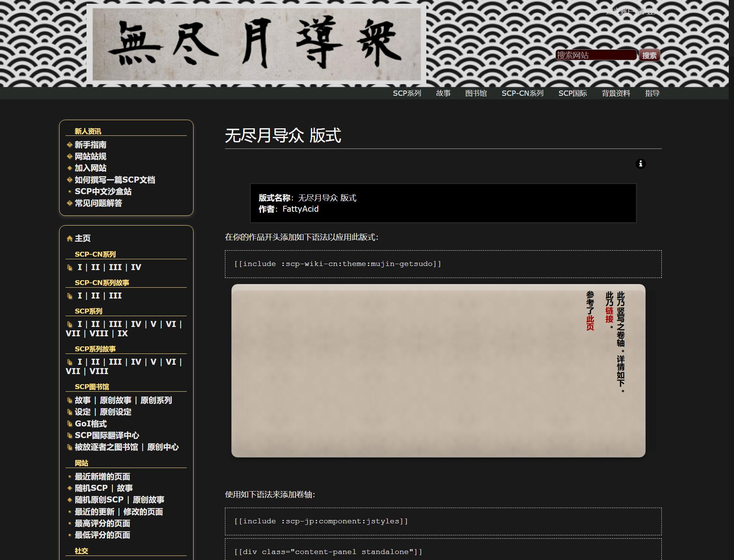Click the question-mark icon next to 新手指南
The width and height of the screenshot is (734, 560).
click(69, 145)
